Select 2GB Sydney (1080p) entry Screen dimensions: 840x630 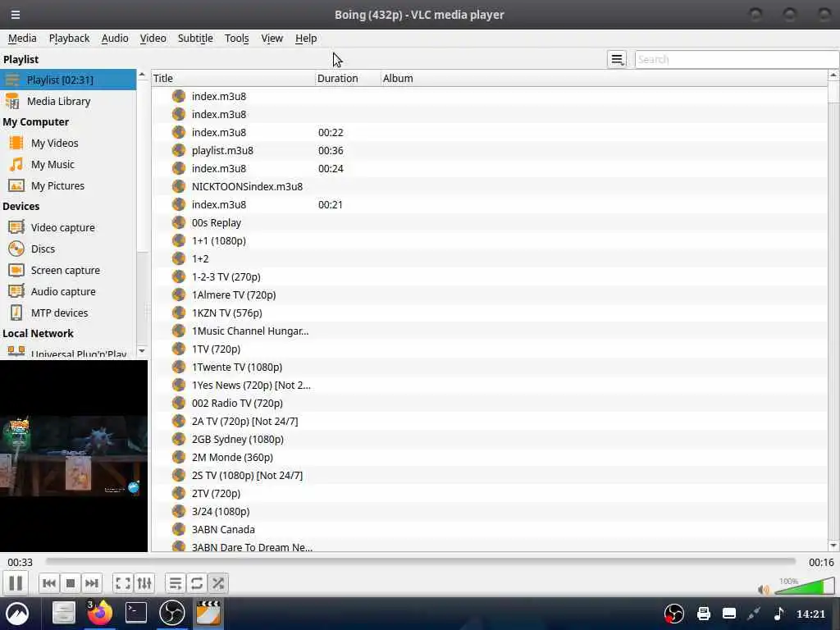pyautogui.click(x=489, y=440)
